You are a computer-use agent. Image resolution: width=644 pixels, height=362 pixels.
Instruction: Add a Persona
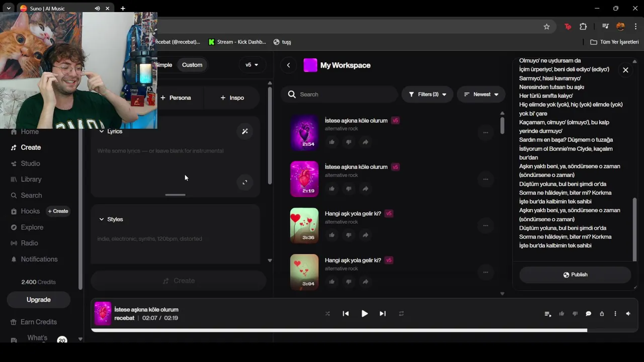click(176, 98)
